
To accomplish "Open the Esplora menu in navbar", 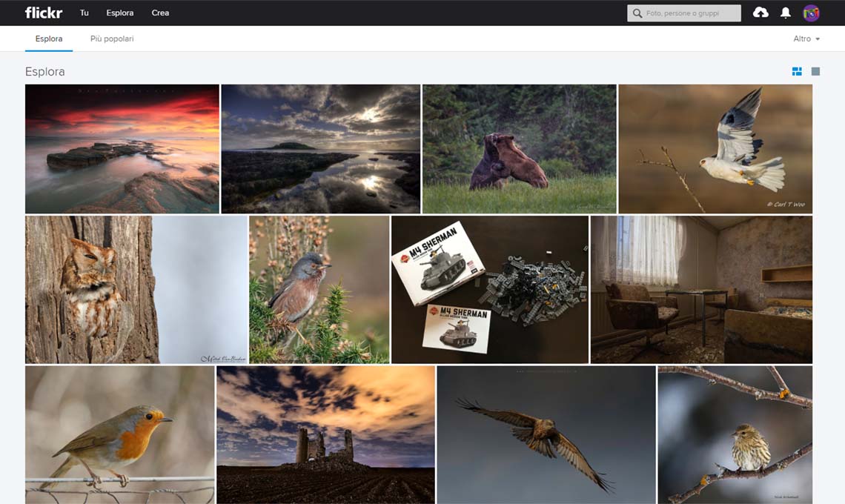I will tap(119, 13).
